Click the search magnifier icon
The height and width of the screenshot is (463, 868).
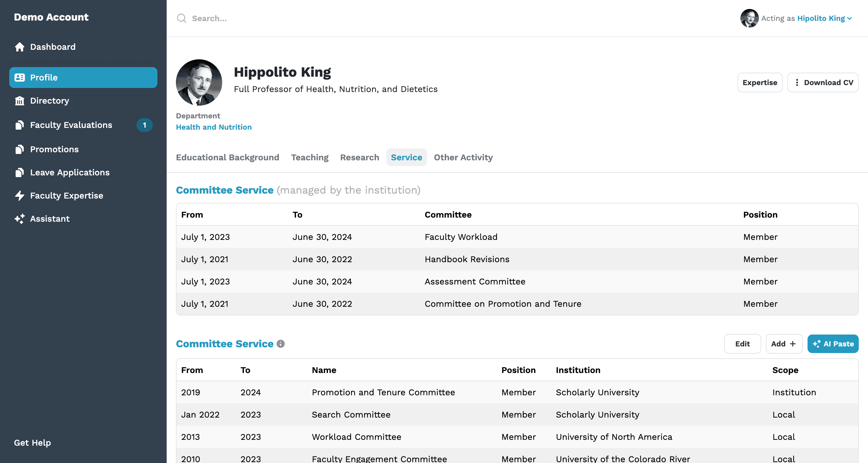(182, 18)
